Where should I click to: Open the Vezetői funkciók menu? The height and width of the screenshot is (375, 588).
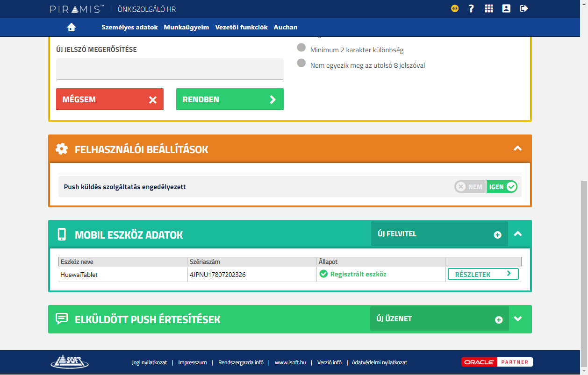241,27
